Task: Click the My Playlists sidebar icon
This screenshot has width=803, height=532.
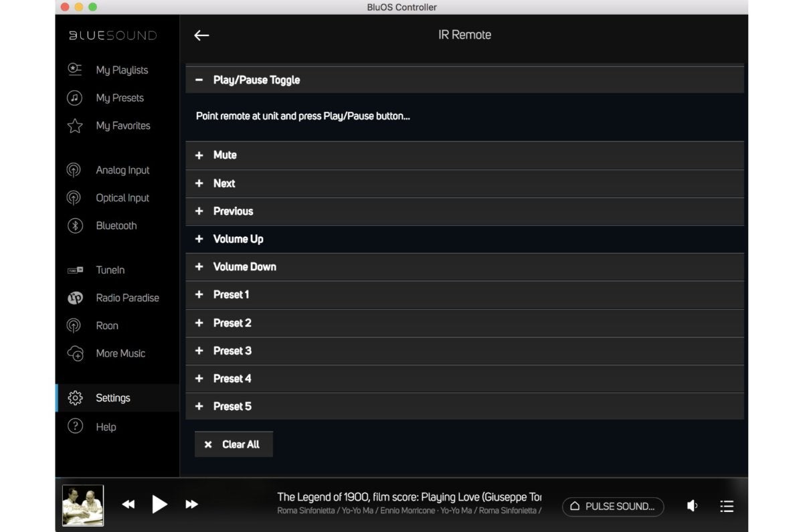Action: [x=75, y=70]
